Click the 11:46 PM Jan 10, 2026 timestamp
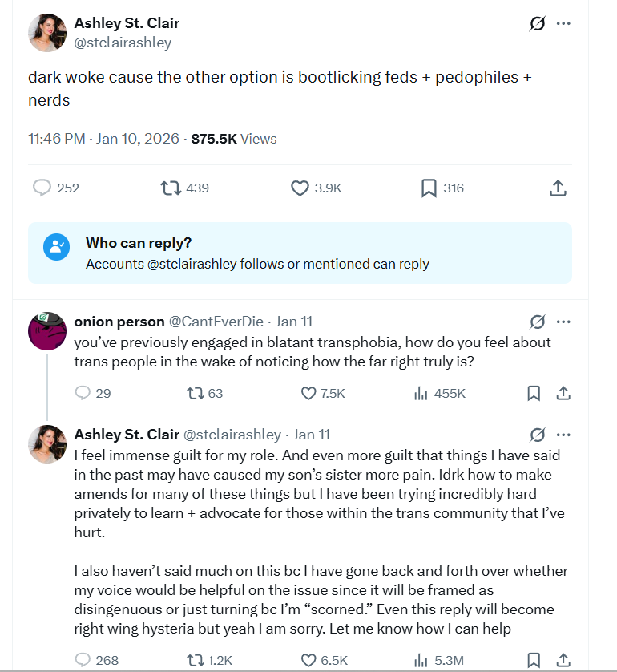 point(104,139)
